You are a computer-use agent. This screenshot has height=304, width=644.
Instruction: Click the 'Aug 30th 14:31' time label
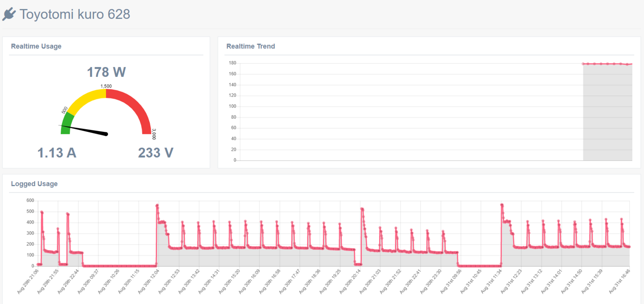[x=209, y=281]
